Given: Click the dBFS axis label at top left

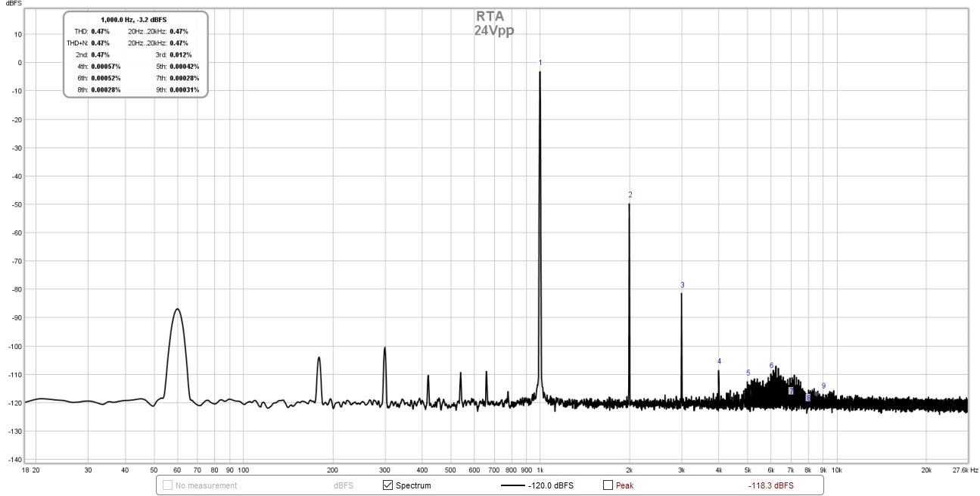Looking at the screenshot, I should tap(14, 4).
